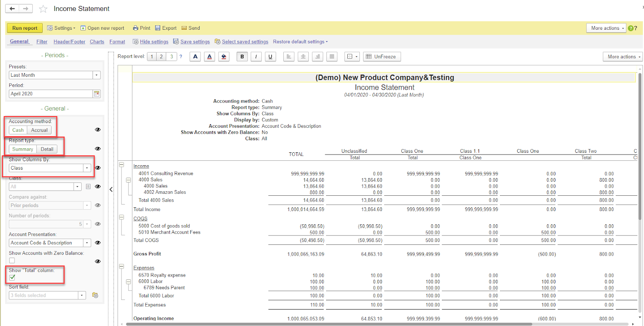
Task: Align text center
Action: pyautogui.click(x=303, y=57)
